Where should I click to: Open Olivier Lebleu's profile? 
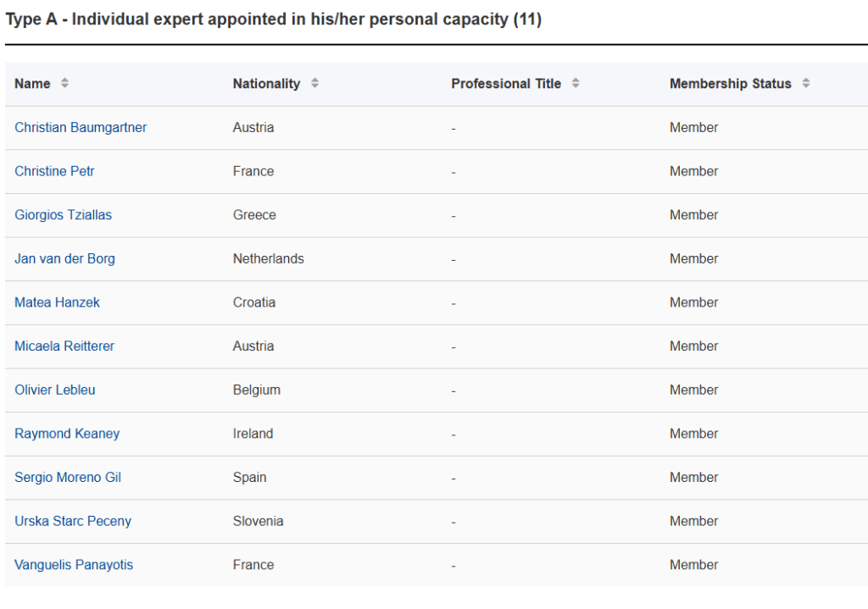(55, 390)
